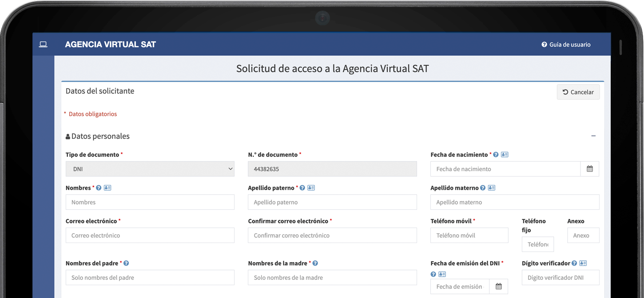
Task: Click help icon beside Nombres del padre
Action: click(x=126, y=263)
